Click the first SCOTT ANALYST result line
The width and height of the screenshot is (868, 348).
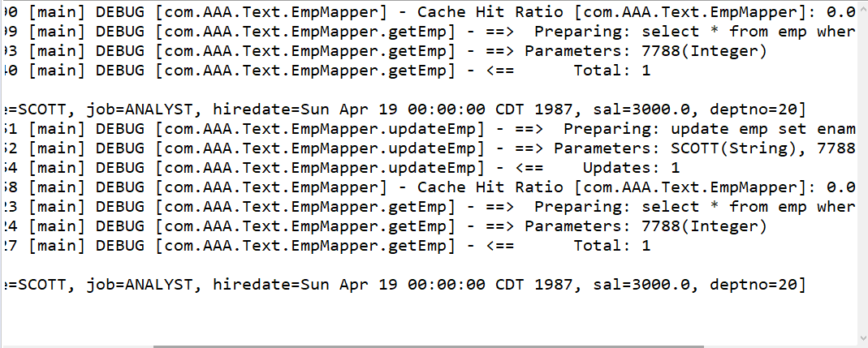[x=404, y=110]
